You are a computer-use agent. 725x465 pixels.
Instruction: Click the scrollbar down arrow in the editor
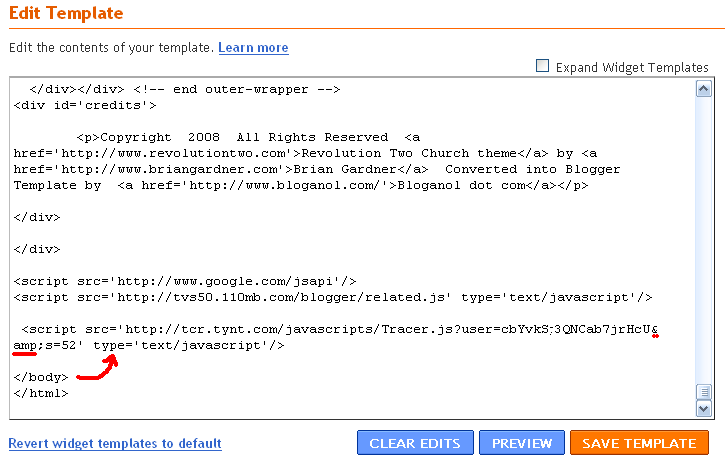[704, 409]
